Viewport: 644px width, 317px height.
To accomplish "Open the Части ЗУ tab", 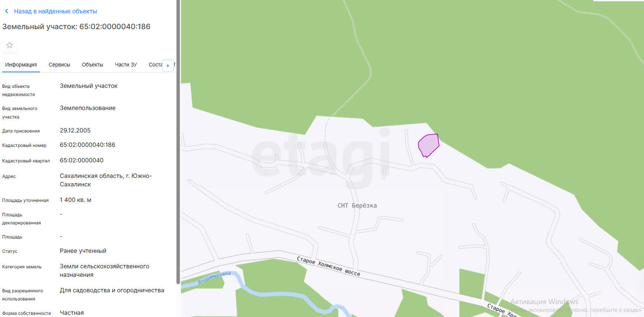I will pos(126,65).
